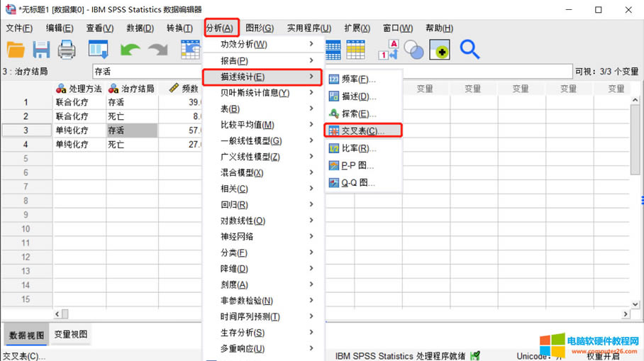Click the redo arrow toolbar icon
Screen dimensions: 644x361
(157, 49)
